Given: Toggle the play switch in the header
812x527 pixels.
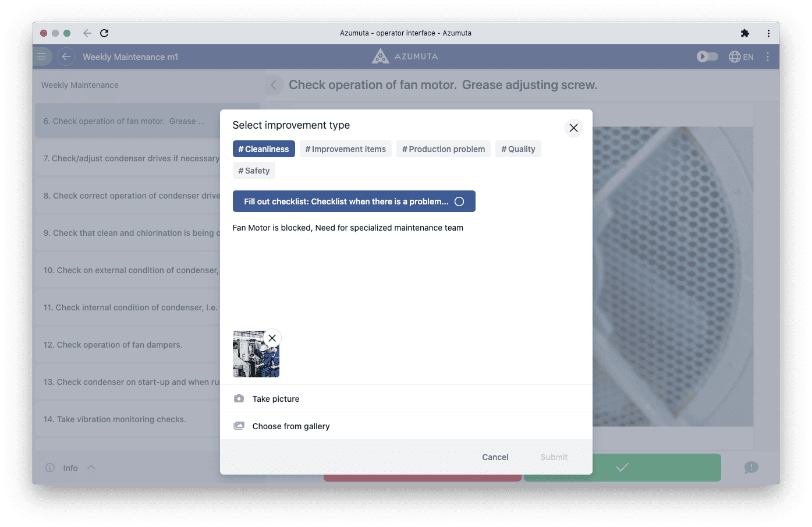Looking at the screenshot, I should (707, 56).
